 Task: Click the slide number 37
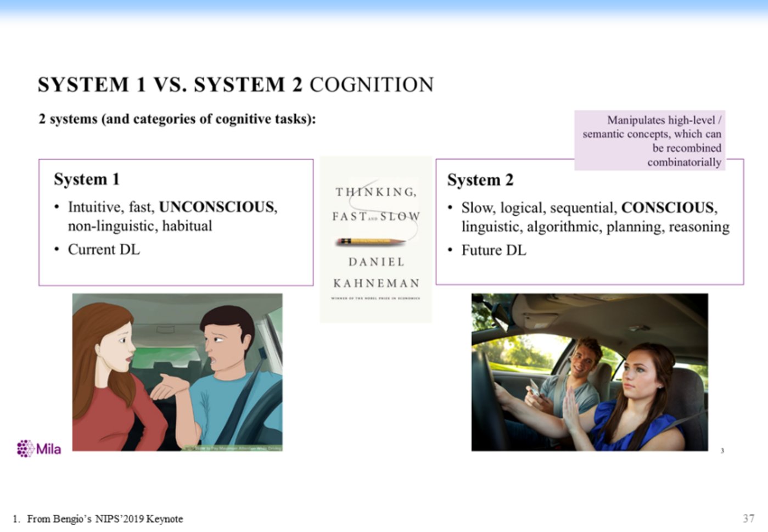(748, 518)
